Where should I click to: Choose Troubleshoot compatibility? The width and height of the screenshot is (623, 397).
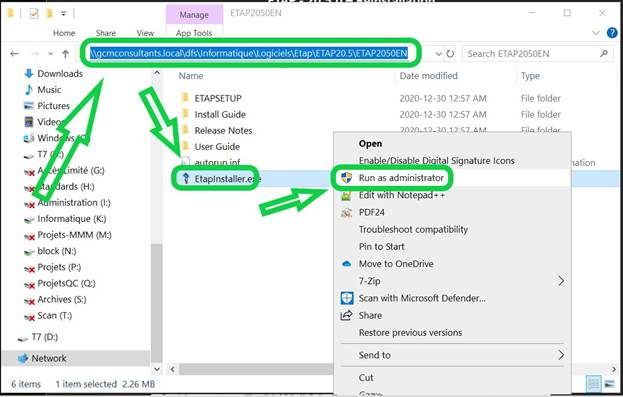(x=413, y=229)
